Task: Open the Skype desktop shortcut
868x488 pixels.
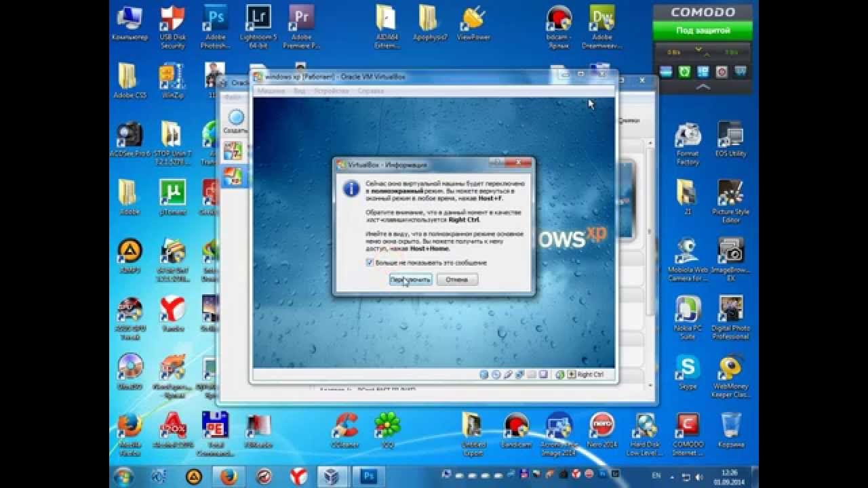Action: point(688,372)
